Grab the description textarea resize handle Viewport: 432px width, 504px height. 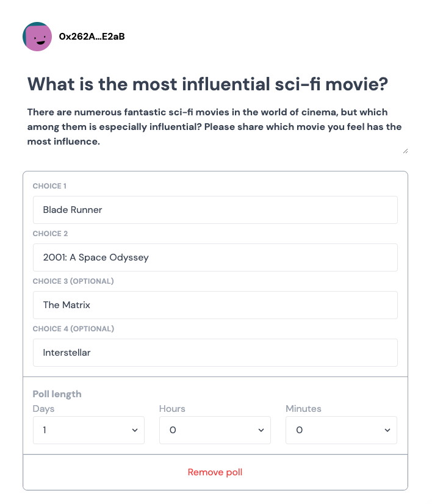(405, 151)
